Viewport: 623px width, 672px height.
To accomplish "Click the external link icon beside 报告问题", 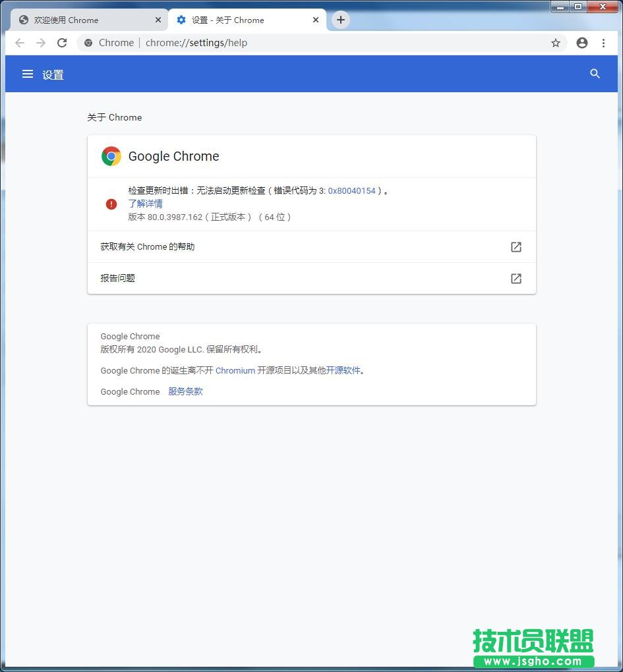I will (516, 278).
